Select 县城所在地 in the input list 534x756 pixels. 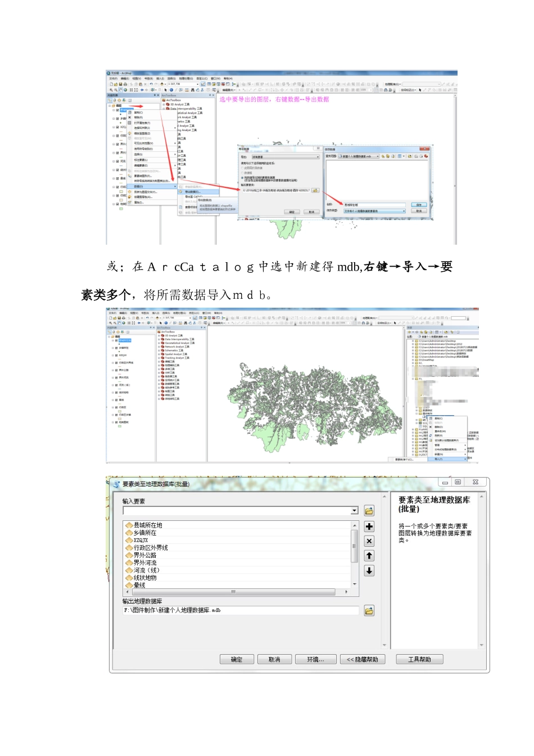pyautogui.click(x=148, y=525)
